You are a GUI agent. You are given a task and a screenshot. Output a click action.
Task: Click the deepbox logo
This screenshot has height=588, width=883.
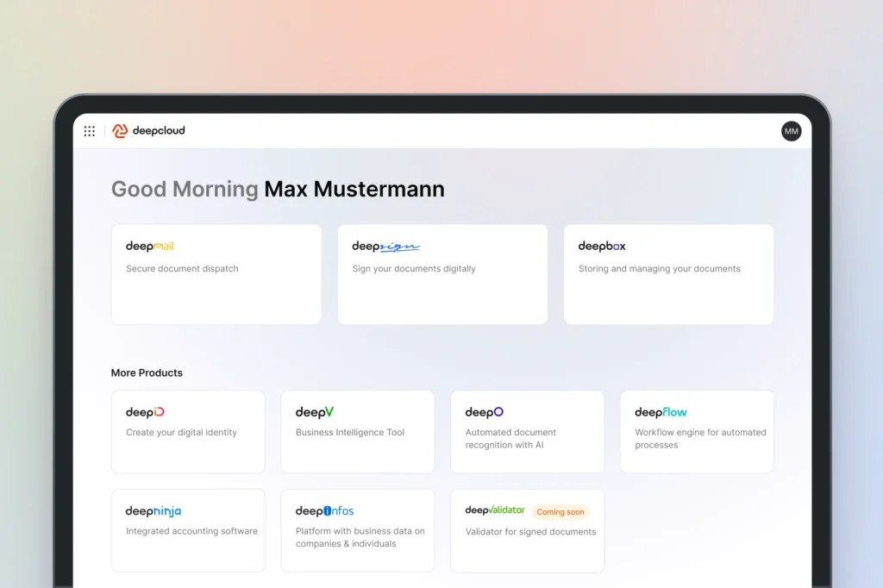pyautogui.click(x=602, y=246)
